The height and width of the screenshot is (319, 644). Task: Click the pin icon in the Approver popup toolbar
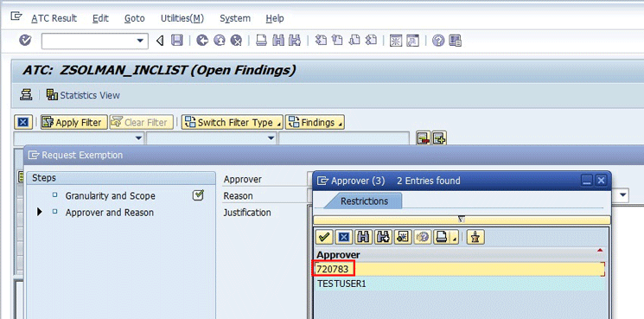click(x=475, y=237)
